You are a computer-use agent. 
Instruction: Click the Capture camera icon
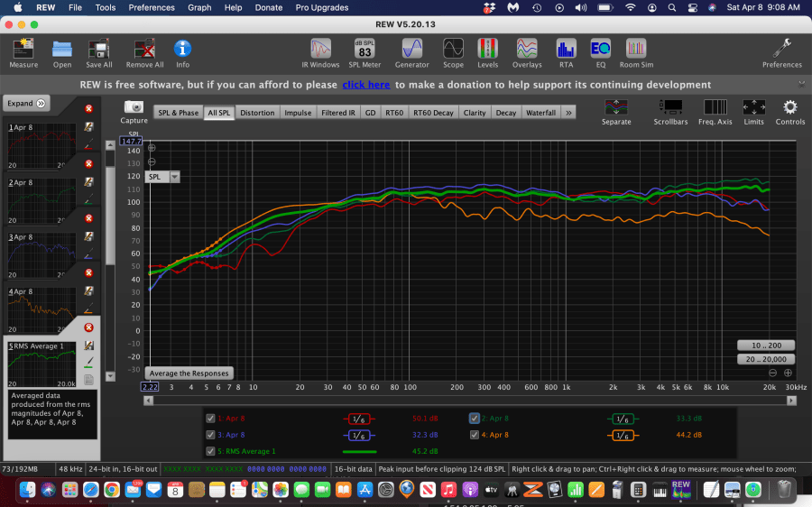click(x=134, y=106)
